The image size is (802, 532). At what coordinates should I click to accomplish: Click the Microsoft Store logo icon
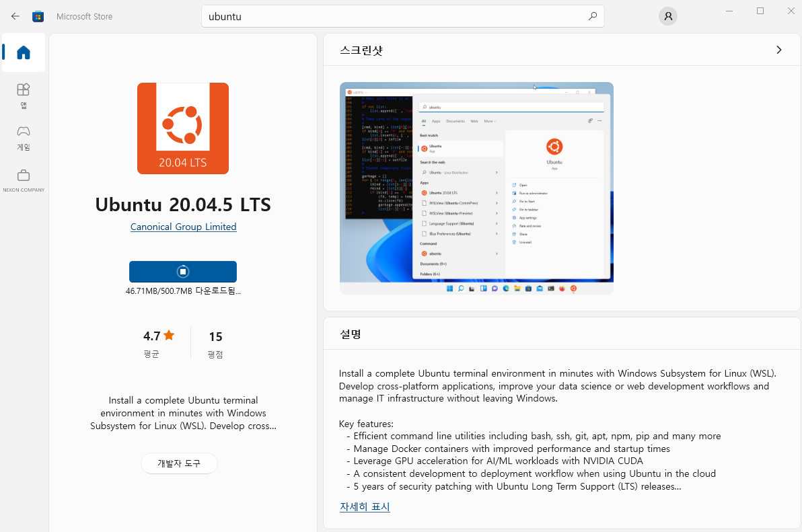(38, 16)
